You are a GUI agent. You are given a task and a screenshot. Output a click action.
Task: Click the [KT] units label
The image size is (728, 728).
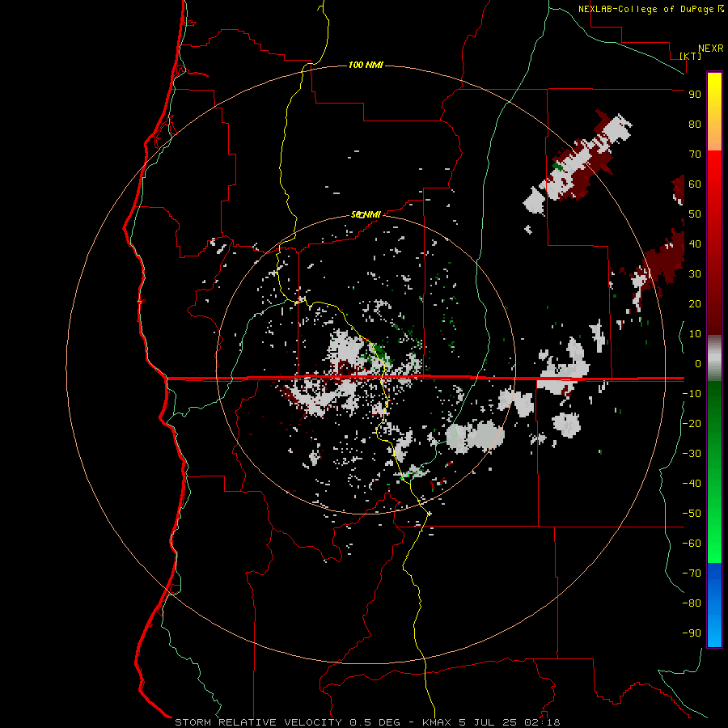[690, 56]
